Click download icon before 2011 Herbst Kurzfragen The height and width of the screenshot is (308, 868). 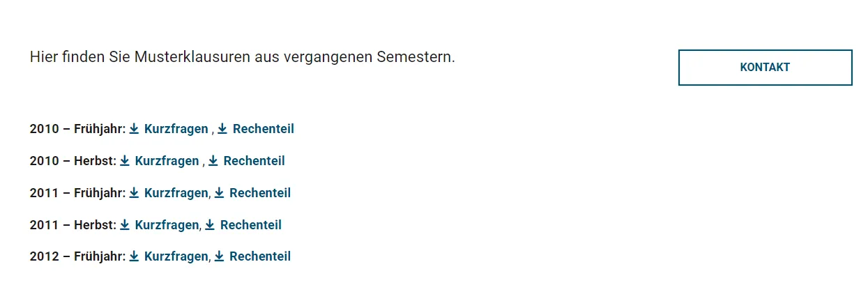pos(125,225)
